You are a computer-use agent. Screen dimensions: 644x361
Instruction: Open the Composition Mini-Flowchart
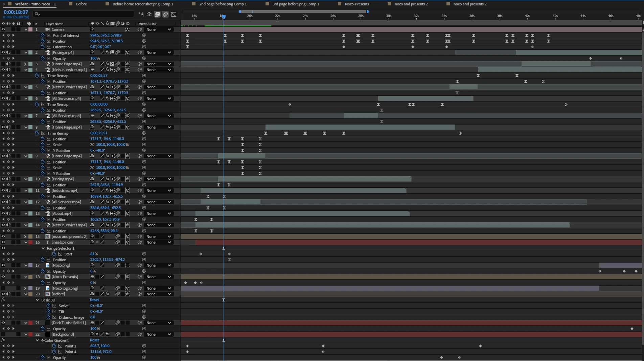(141, 14)
